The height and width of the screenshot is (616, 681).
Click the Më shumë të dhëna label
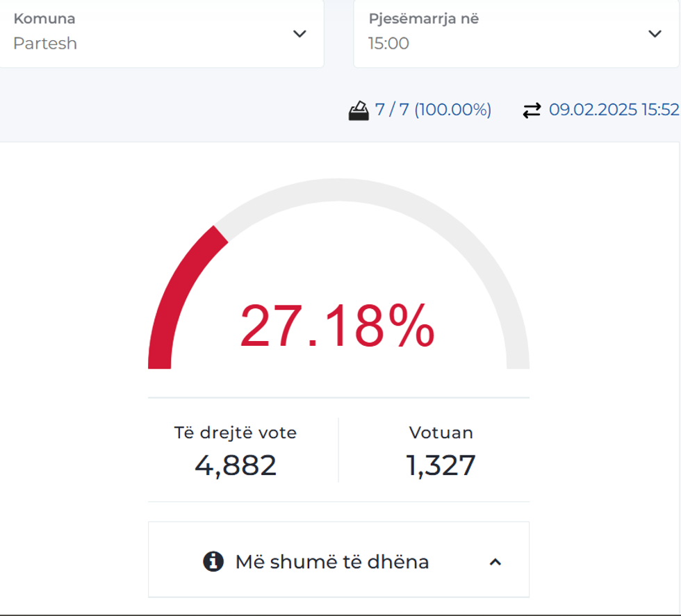(331, 562)
